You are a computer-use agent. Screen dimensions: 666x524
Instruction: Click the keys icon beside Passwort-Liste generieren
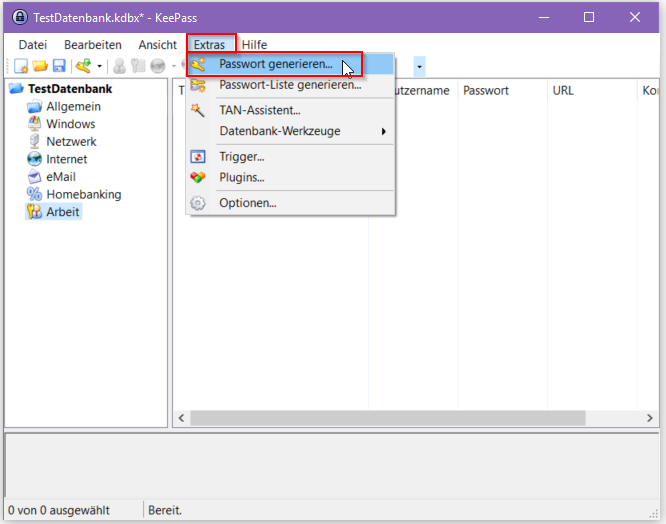(198, 85)
